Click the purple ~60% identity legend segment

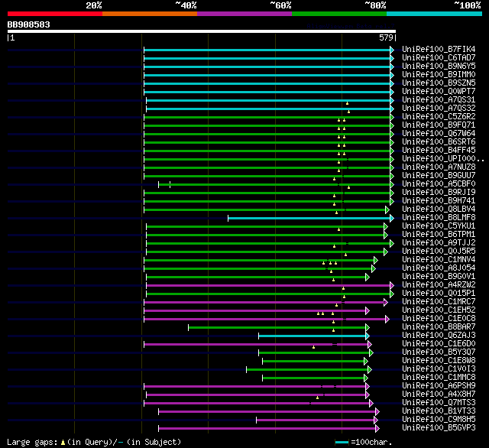pos(244,14)
